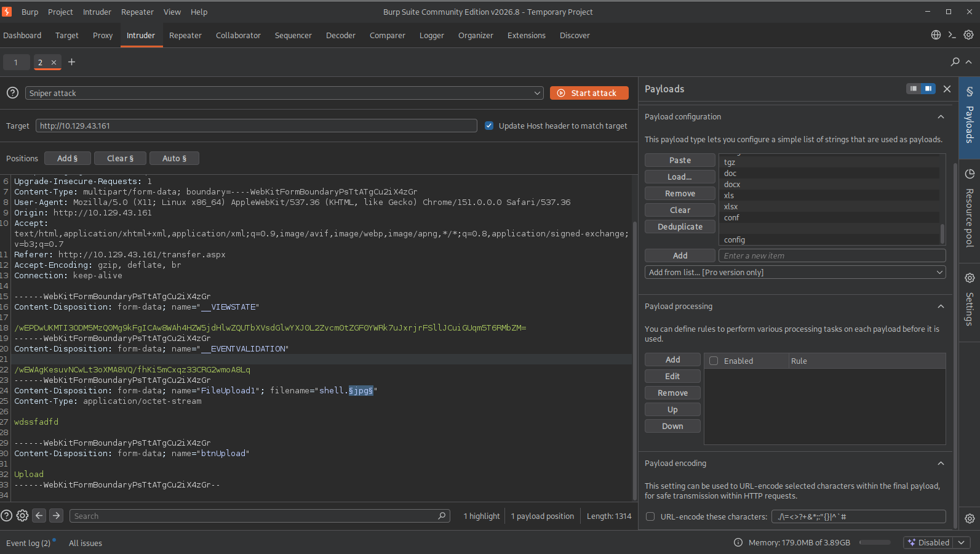Switch to the Decoder tab
This screenshot has height=554, width=980.
[341, 36]
